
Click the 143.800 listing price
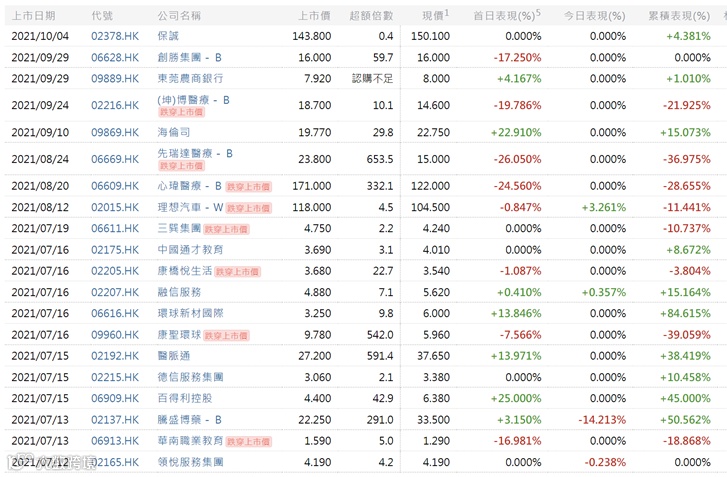pos(312,36)
